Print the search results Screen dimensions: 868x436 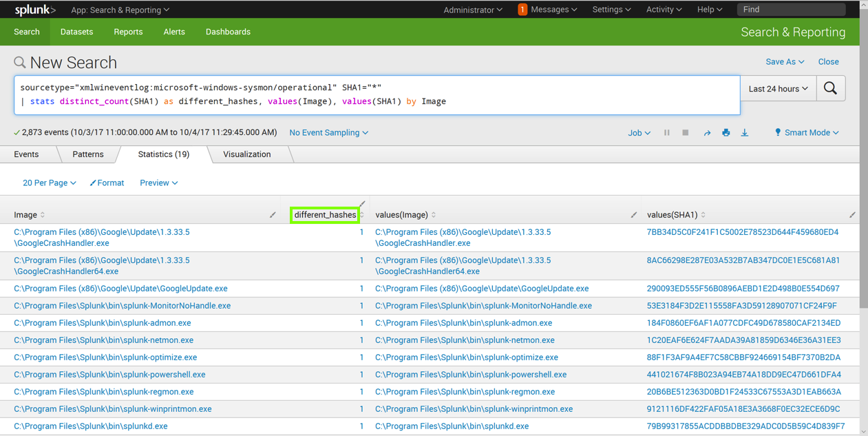pyautogui.click(x=726, y=133)
